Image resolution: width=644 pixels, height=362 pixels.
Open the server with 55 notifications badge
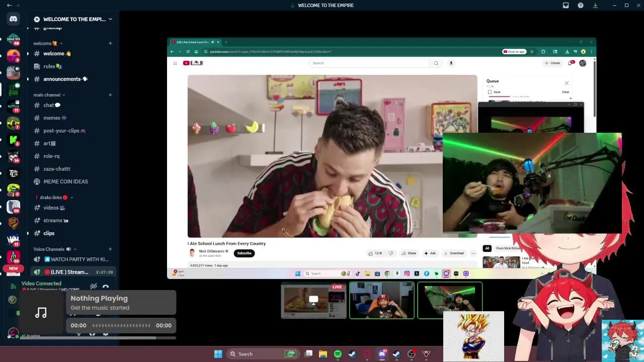coord(14,207)
